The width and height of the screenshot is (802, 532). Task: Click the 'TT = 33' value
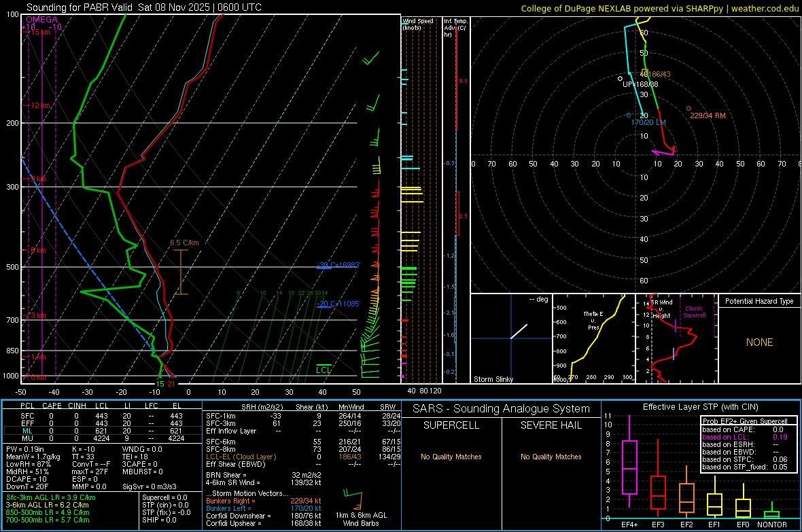83,457
